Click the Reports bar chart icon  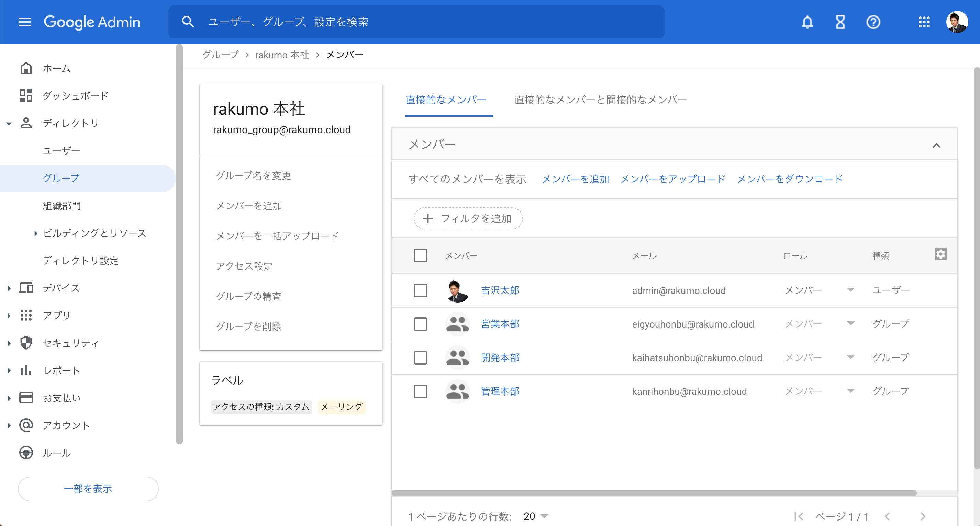[26, 370]
